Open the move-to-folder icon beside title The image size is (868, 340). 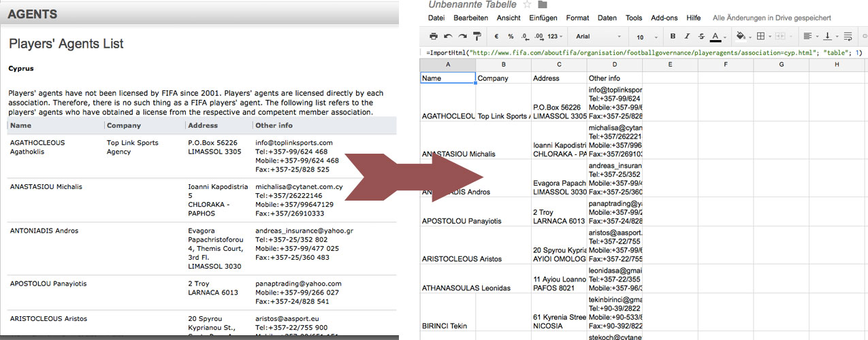point(543,5)
